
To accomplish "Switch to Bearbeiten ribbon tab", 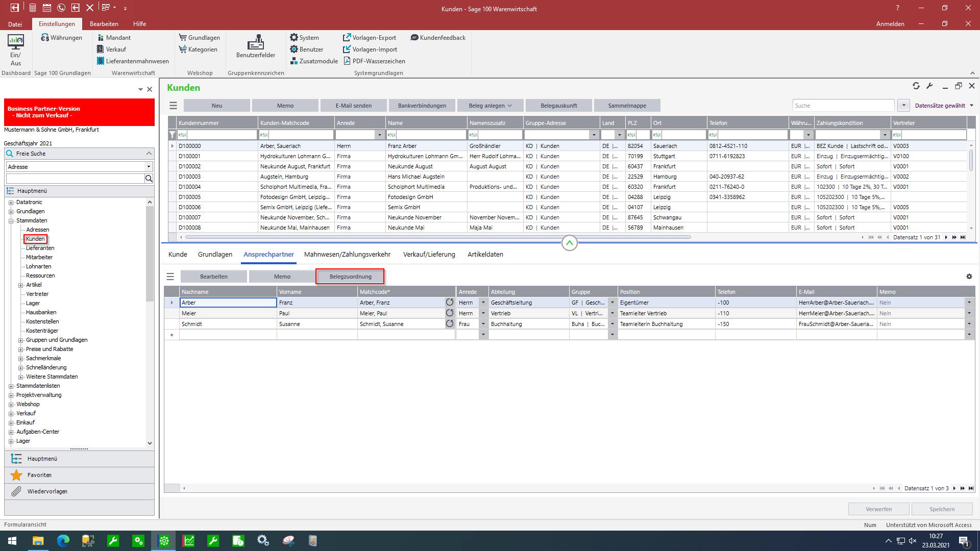I will click(104, 24).
